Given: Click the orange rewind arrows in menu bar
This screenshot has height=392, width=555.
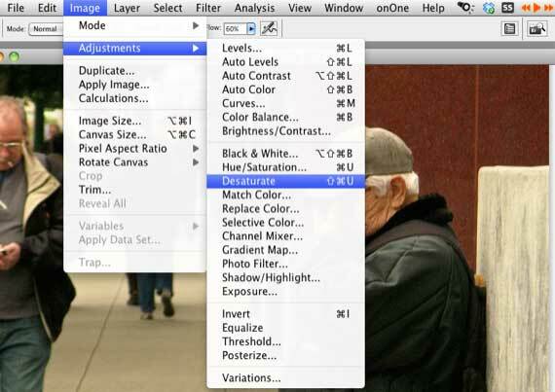Looking at the screenshot, I should [526, 8].
